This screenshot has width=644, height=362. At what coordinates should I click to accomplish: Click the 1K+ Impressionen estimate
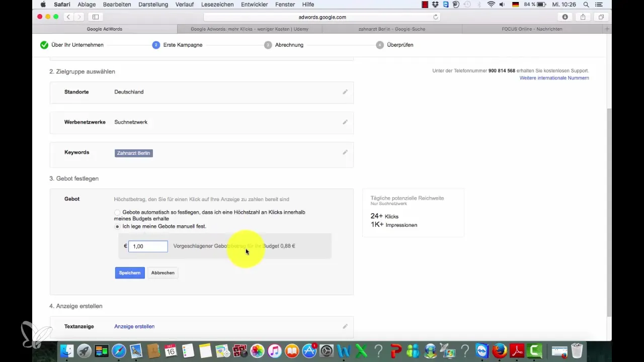pyautogui.click(x=394, y=225)
